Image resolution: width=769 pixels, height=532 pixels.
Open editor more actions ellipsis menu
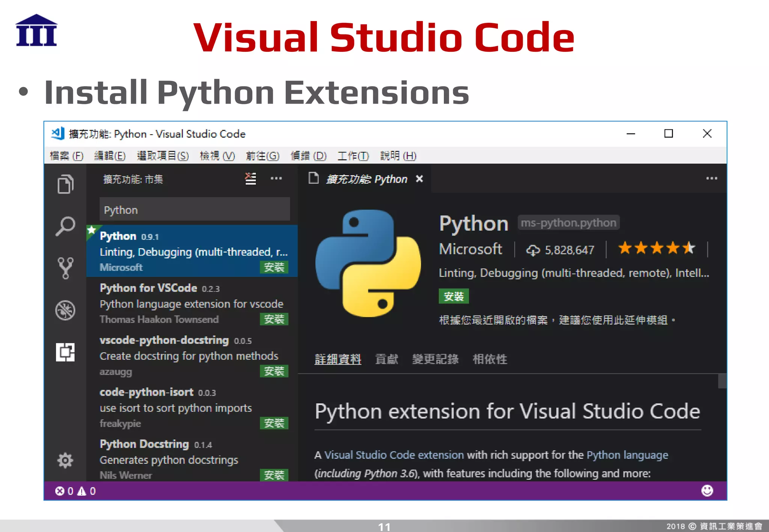click(712, 179)
